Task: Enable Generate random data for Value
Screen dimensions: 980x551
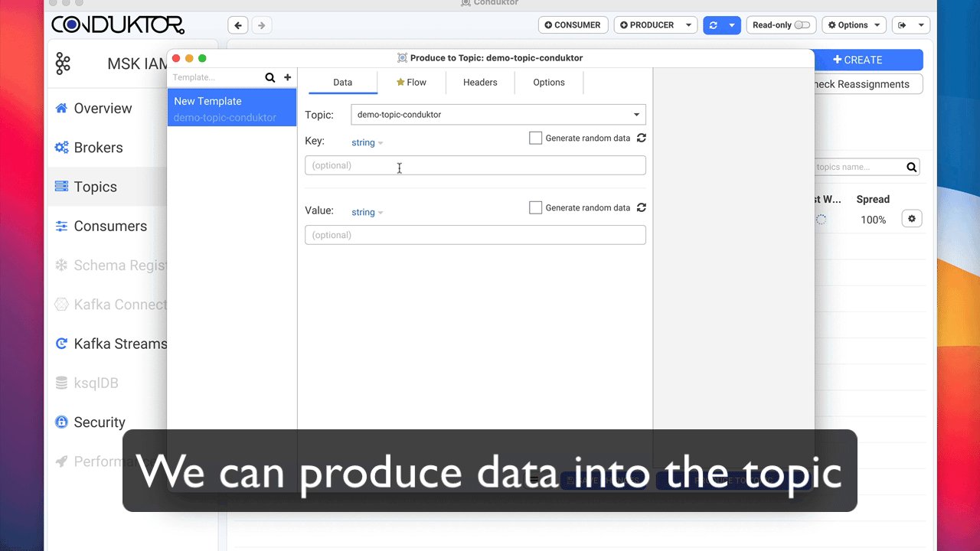Action: point(536,207)
